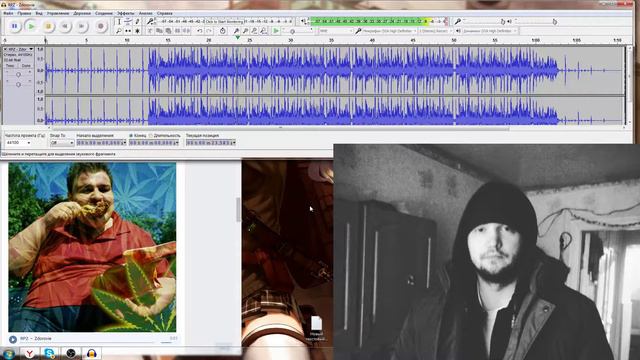640x360 pixels.
Task: Open the audio host dropdown
Action: [x=336, y=31]
